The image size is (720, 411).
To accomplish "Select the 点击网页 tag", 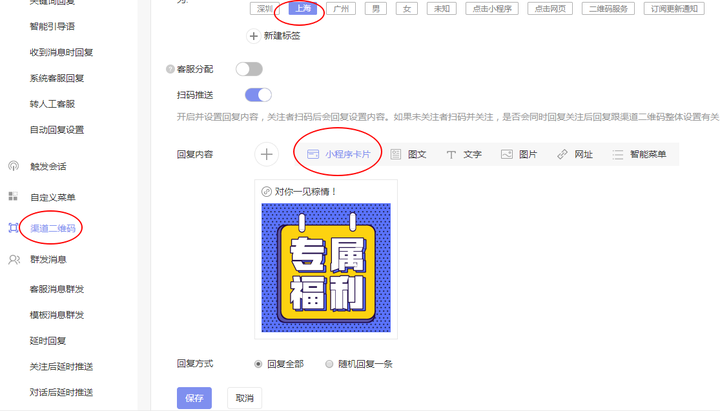I will pos(550,9).
